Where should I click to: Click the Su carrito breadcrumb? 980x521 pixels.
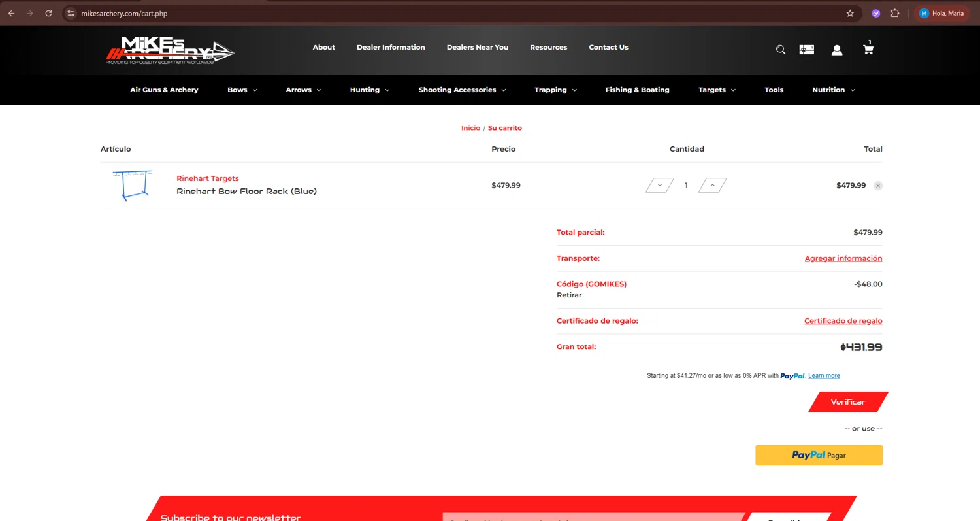pos(505,128)
